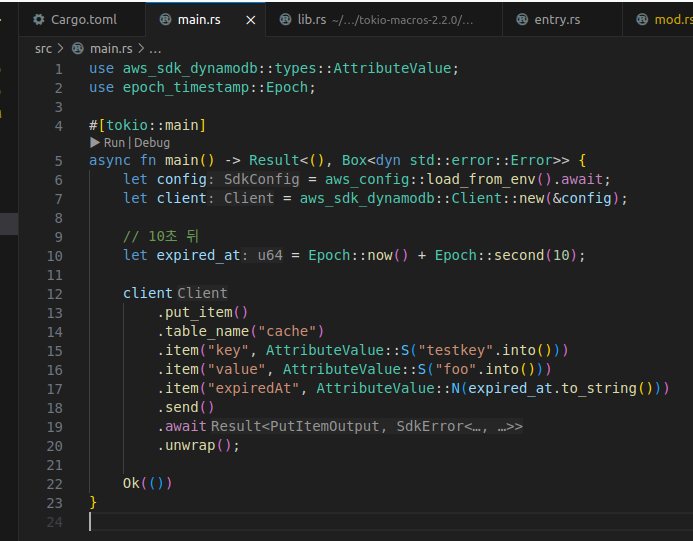This screenshot has width=693, height=541.
Task: Open the src folder breadcrumb dropdown
Action: [43, 48]
